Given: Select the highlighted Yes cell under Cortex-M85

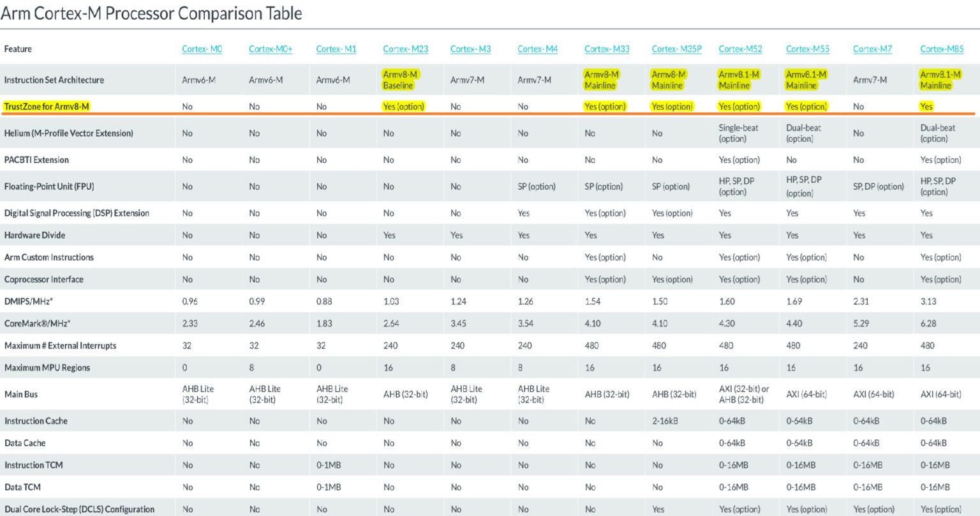Looking at the screenshot, I should pos(926,106).
